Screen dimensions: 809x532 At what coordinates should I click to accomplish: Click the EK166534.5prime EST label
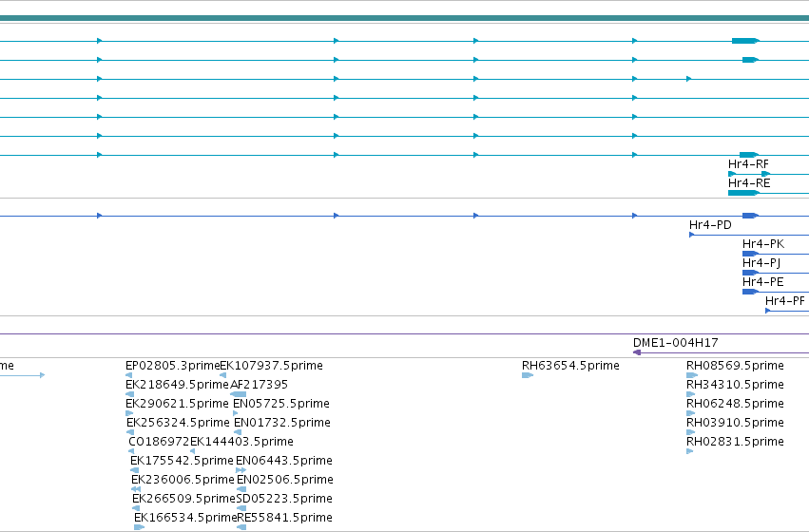pos(185,519)
